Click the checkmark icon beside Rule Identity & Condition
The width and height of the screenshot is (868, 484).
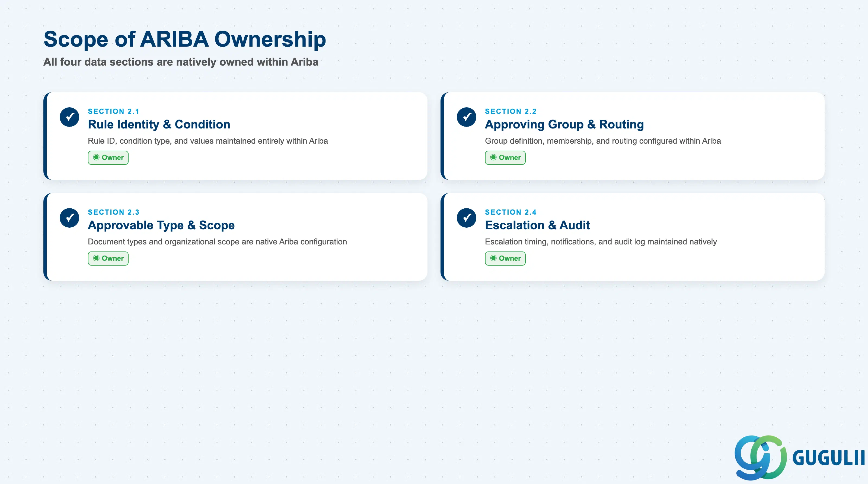(x=69, y=117)
